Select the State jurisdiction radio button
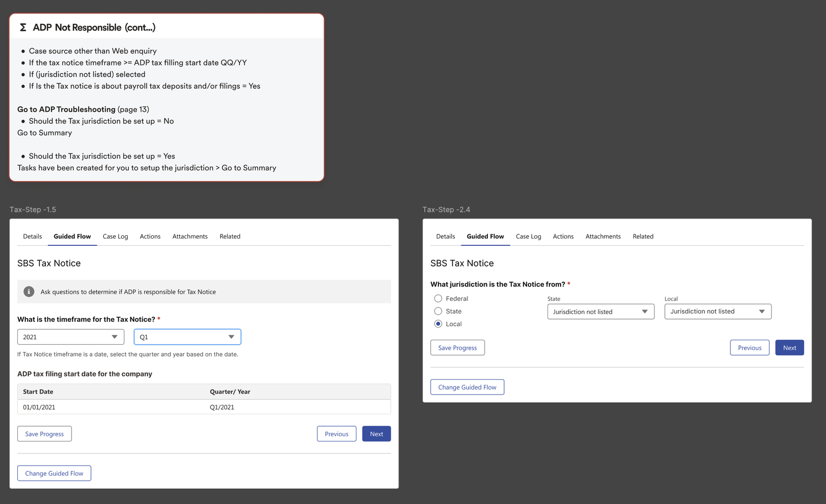This screenshot has height=504, width=826. pos(438,311)
